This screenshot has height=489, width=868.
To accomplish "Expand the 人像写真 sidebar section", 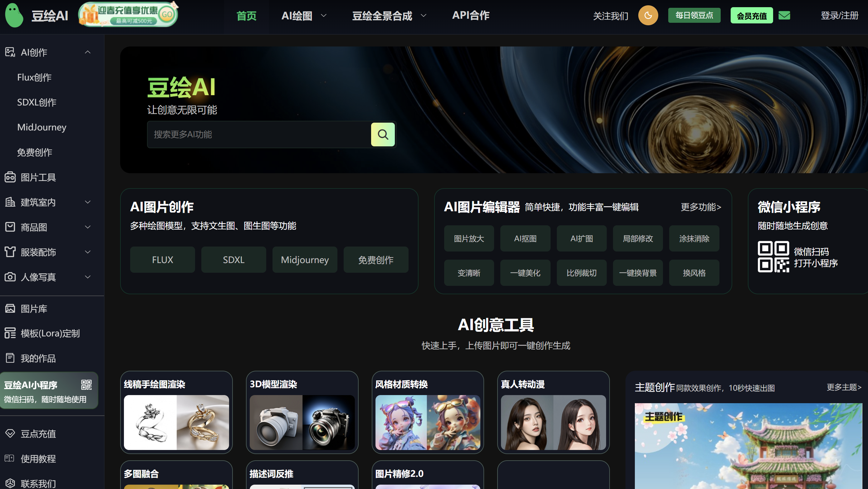I will coord(88,277).
